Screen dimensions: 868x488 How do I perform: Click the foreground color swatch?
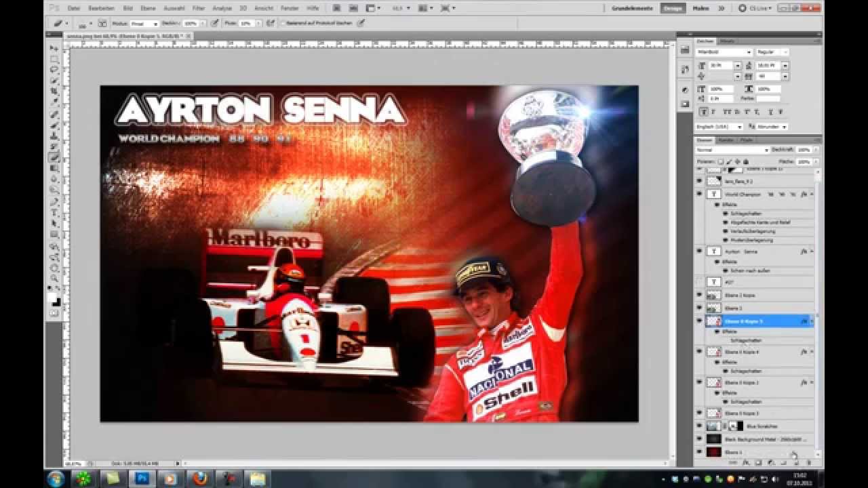(x=52, y=297)
